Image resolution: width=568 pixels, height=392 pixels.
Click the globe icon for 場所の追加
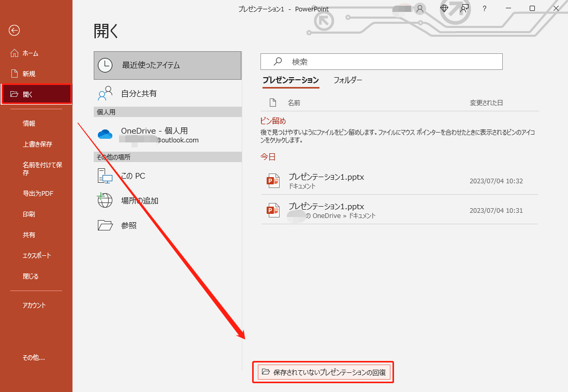click(x=105, y=200)
